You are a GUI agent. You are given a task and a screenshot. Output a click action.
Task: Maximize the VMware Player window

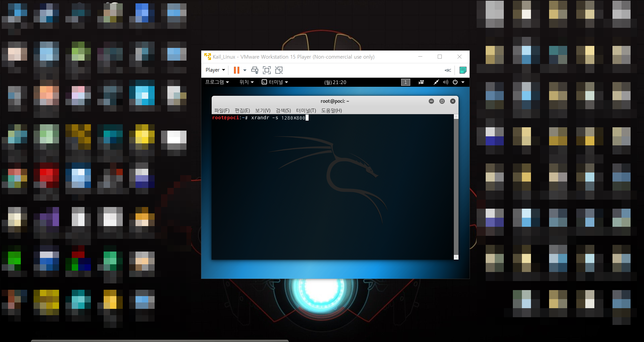point(440,57)
